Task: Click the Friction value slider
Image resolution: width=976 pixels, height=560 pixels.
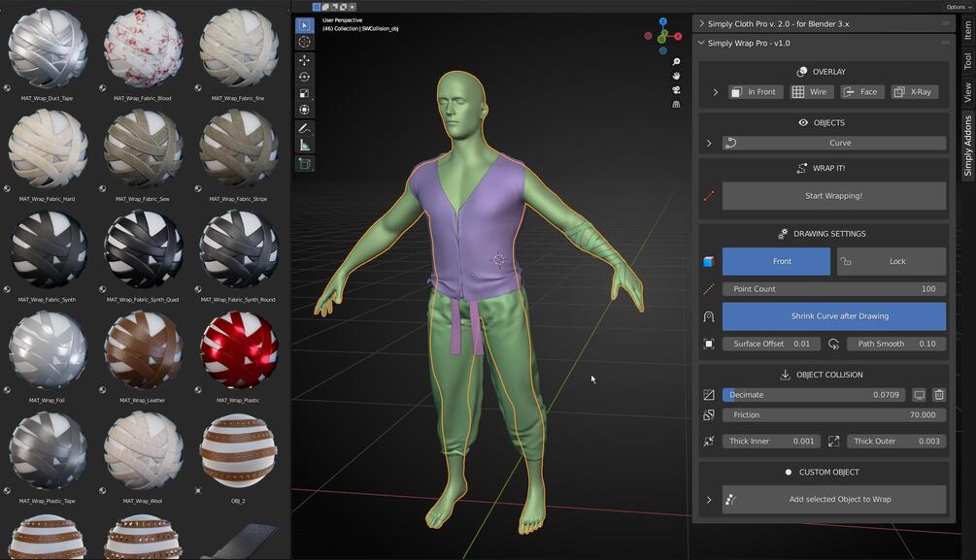Action: [x=834, y=415]
